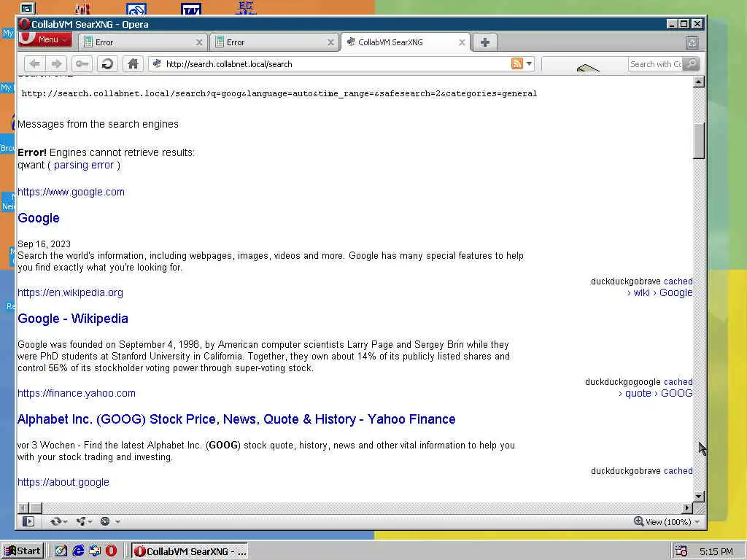747x560 pixels.
Task: Click the horizontal scrollbar right arrow
Action: (687, 508)
